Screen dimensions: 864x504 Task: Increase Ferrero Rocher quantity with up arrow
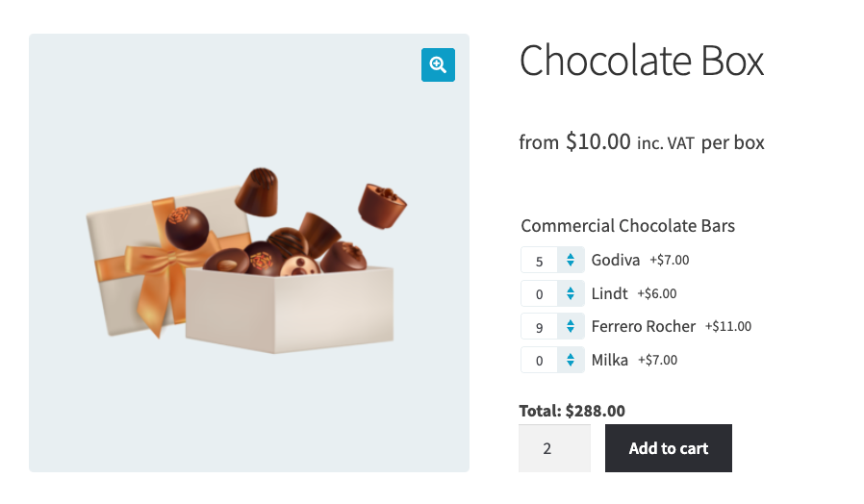tap(571, 322)
